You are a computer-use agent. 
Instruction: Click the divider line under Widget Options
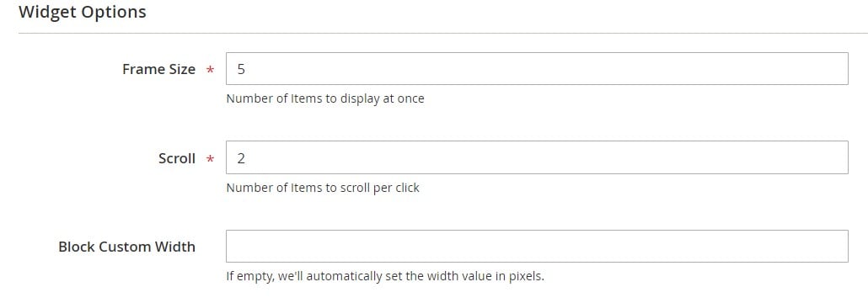point(443,33)
